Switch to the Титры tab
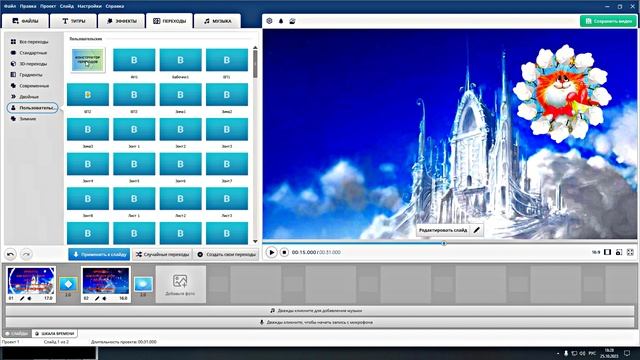The width and height of the screenshot is (640, 360). coord(73,21)
